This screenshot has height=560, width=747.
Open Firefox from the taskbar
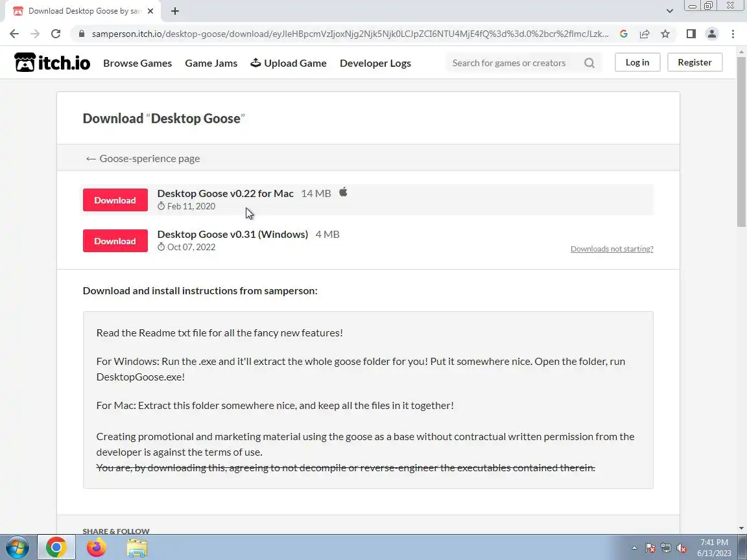(97, 548)
